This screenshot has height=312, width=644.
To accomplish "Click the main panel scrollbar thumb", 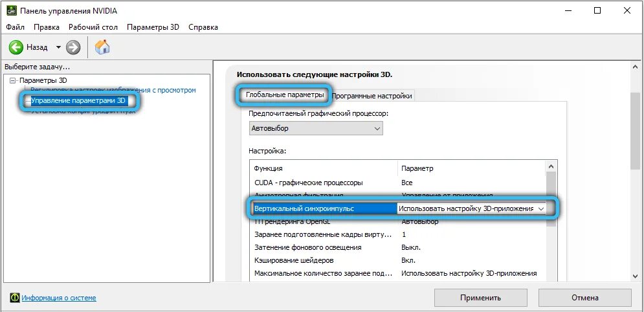I will click(636, 131).
